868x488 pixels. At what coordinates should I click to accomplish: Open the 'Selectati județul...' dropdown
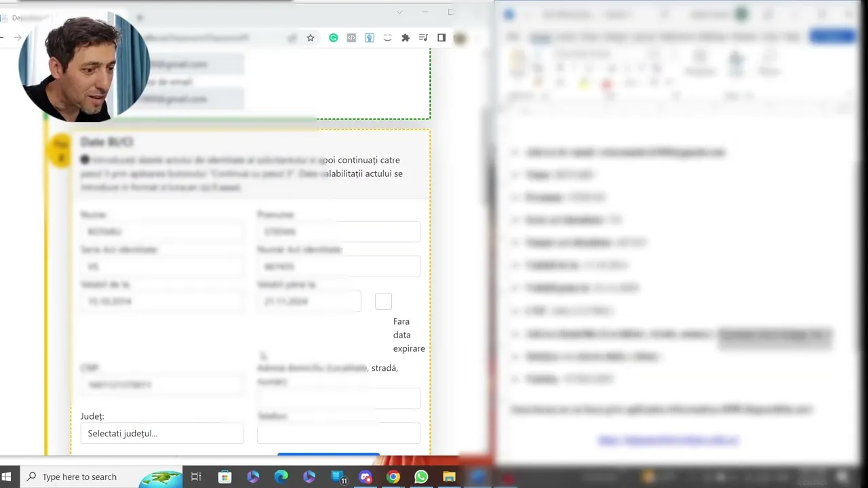point(161,433)
